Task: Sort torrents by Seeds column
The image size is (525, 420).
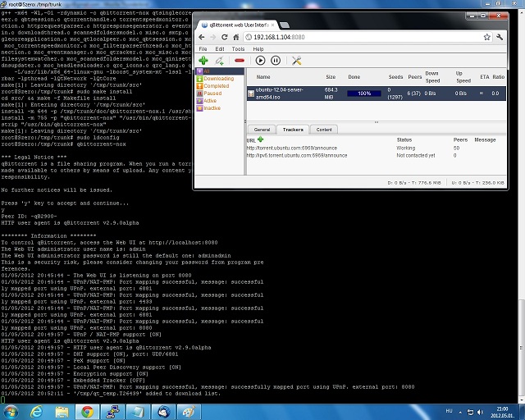Action: 395,76
